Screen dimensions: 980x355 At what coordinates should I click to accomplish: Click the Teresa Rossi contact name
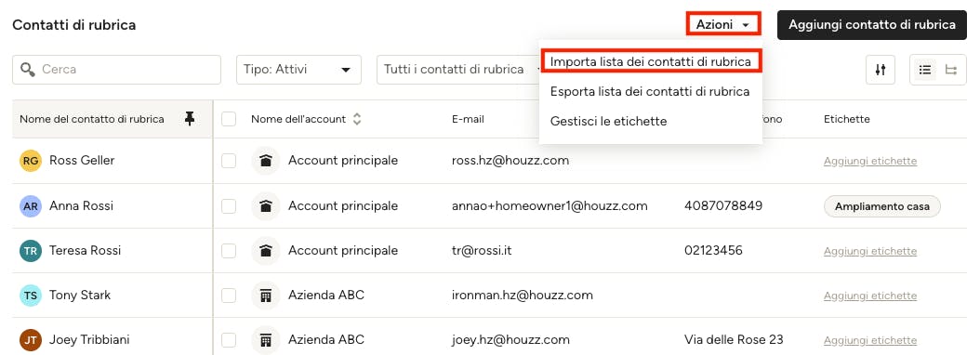[x=85, y=251]
